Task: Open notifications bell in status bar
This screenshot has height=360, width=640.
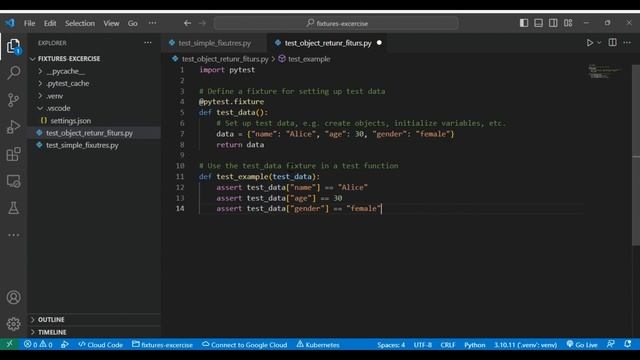Action: pyautogui.click(x=627, y=344)
